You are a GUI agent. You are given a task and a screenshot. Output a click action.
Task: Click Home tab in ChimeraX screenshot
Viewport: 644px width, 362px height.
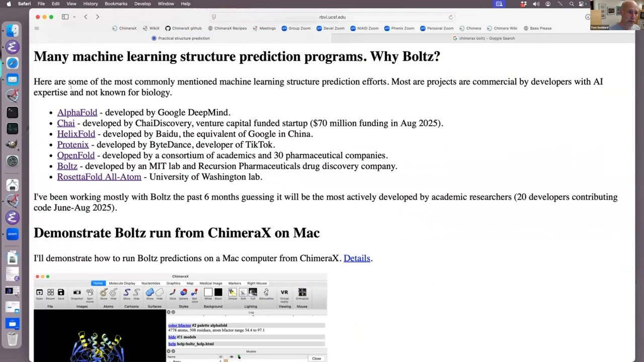pos(98,284)
